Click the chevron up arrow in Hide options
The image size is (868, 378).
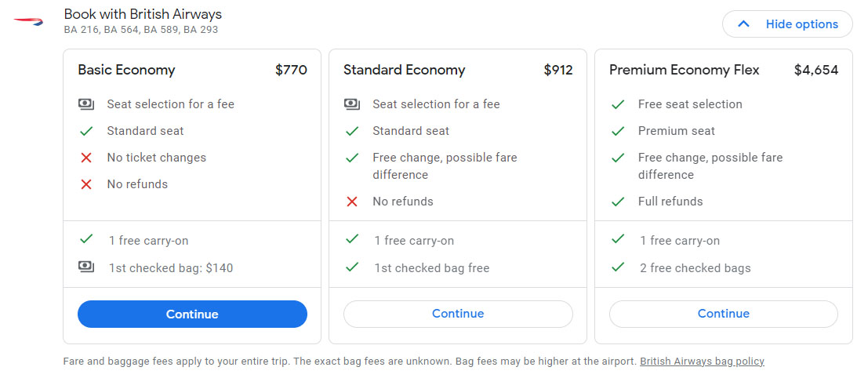pos(744,24)
